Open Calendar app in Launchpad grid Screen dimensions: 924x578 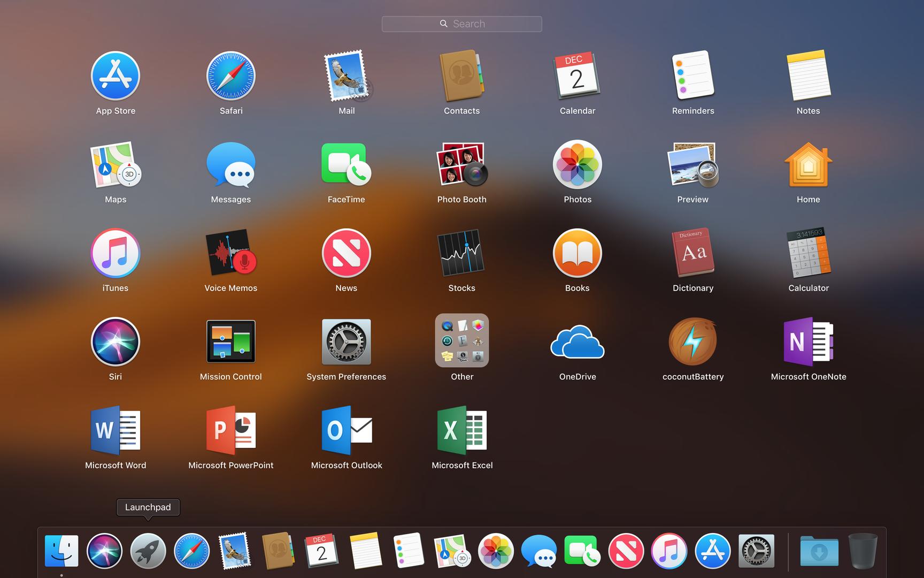tap(577, 76)
